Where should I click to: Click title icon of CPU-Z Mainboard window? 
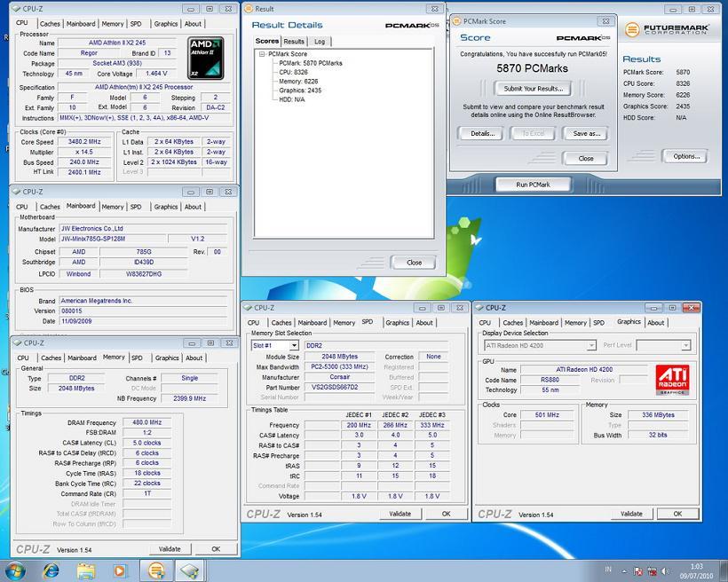[x=16, y=192]
